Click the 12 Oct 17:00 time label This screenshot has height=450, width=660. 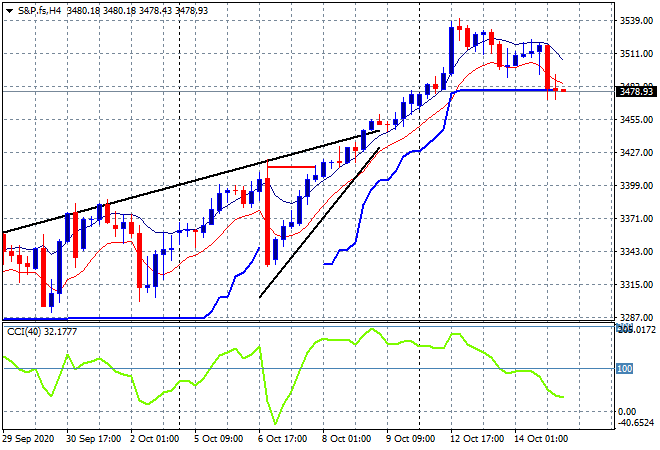click(477, 439)
